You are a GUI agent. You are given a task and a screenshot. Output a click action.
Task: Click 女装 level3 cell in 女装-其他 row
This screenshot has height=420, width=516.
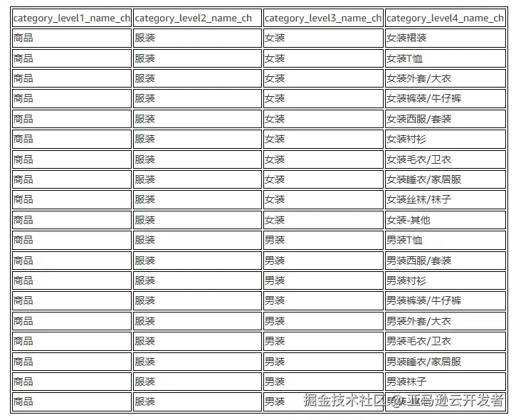(x=324, y=220)
